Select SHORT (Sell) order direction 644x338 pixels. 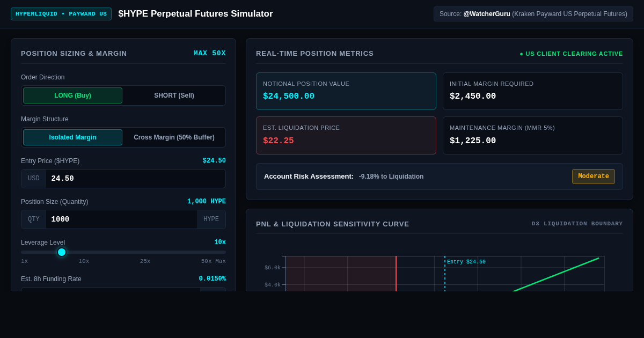pyautogui.click(x=174, y=95)
